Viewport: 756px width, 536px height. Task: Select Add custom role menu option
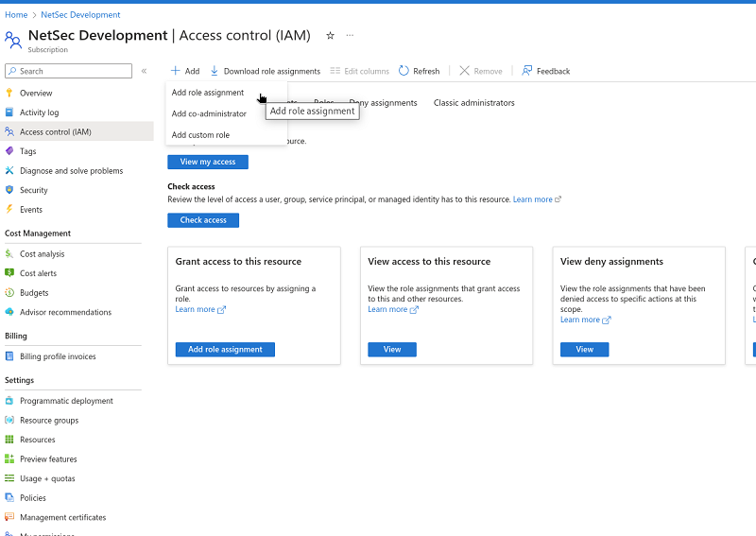[200, 135]
